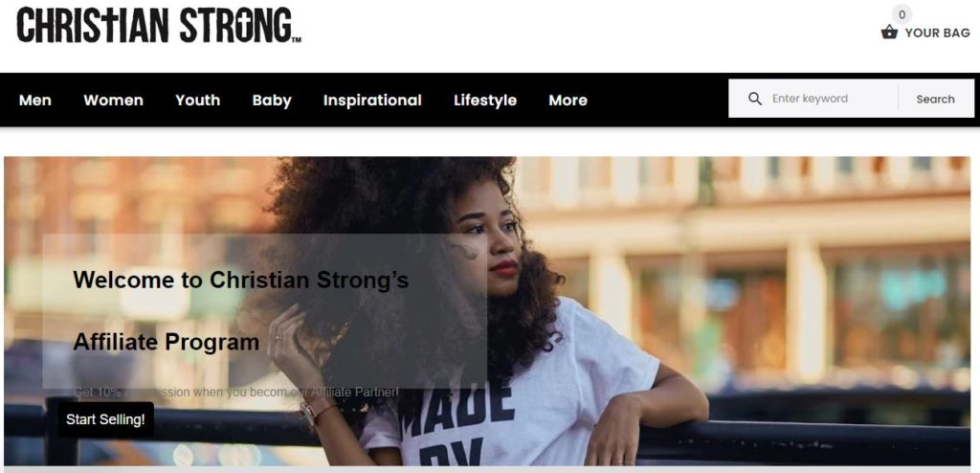Open the YOUR BAG link
The image size is (980, 473).
(938, 34)
